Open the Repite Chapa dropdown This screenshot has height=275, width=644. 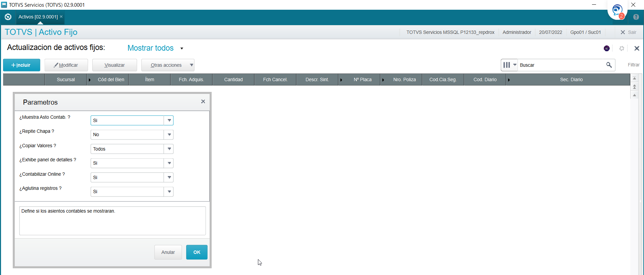(x=169, y=134)
